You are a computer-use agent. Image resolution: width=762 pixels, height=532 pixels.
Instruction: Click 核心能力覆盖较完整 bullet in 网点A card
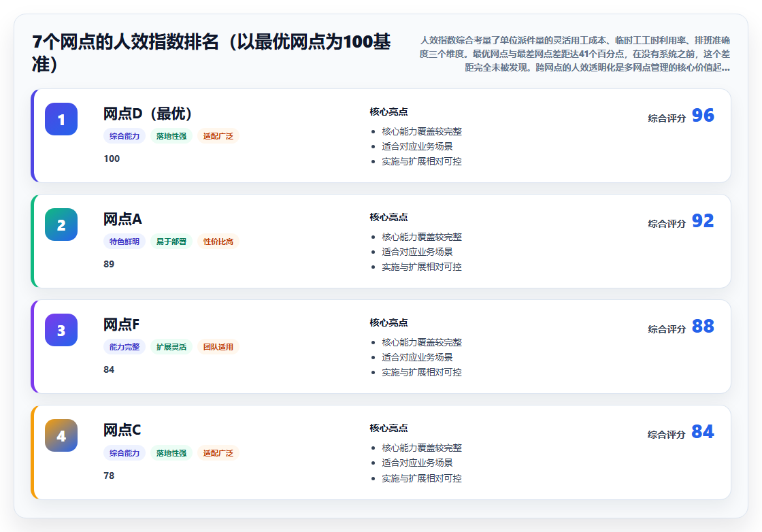pyautogui.click(x=422, y=237)
